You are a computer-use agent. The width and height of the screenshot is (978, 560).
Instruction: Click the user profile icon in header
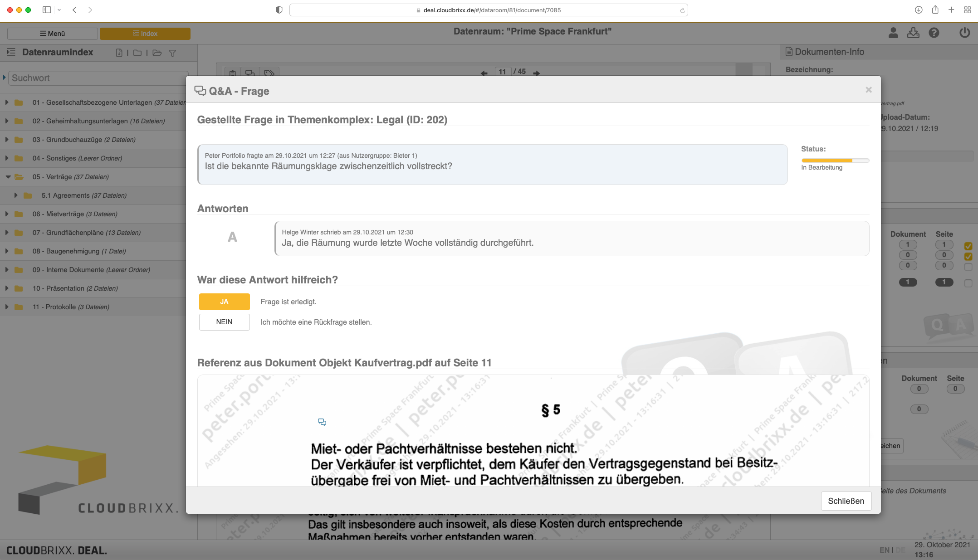(x=893, y=33)
